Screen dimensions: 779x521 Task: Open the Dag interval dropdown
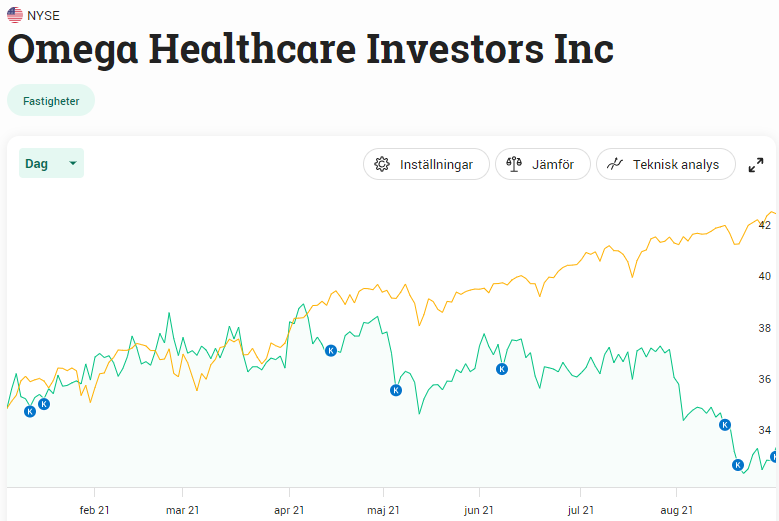[51, 163]
